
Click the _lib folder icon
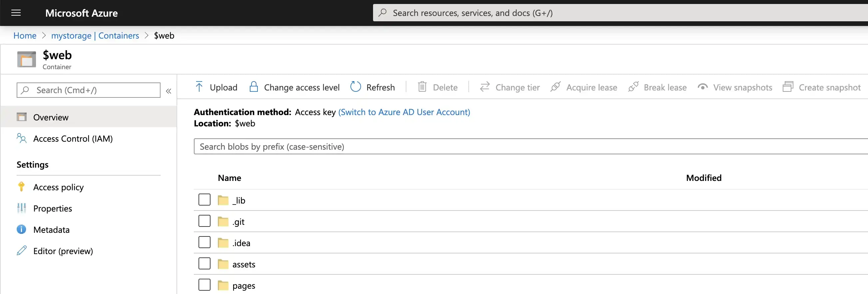point(223,200)
